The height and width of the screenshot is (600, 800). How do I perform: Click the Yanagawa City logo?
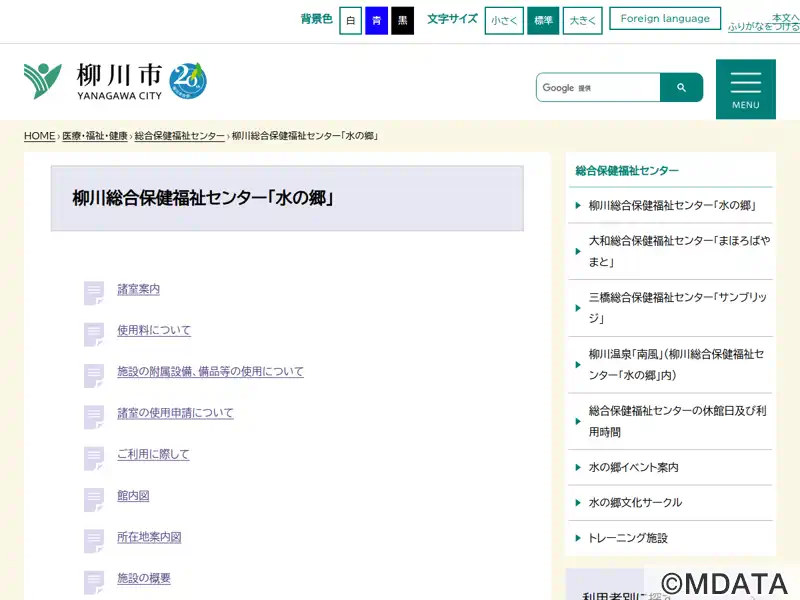92,81
